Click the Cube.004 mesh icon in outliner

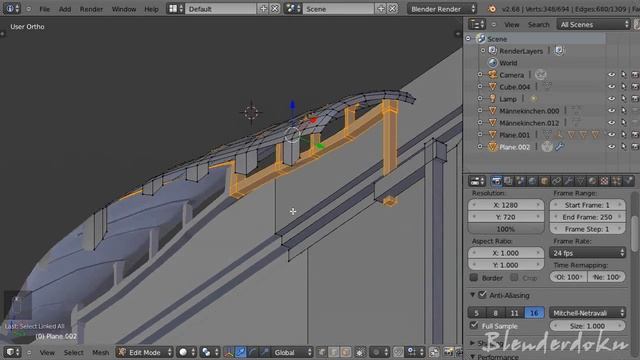point(493,87)
